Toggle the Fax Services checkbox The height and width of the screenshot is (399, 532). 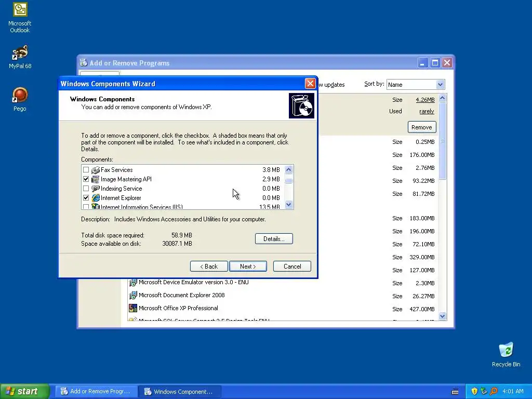click(x=86, y=170)
